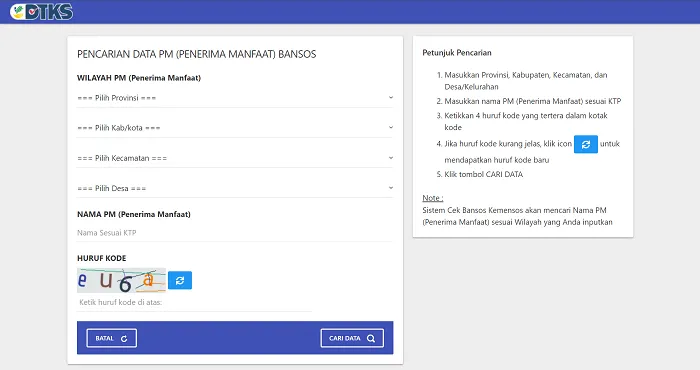Click the Nama Sesuai KTP input field

[235, 233]
